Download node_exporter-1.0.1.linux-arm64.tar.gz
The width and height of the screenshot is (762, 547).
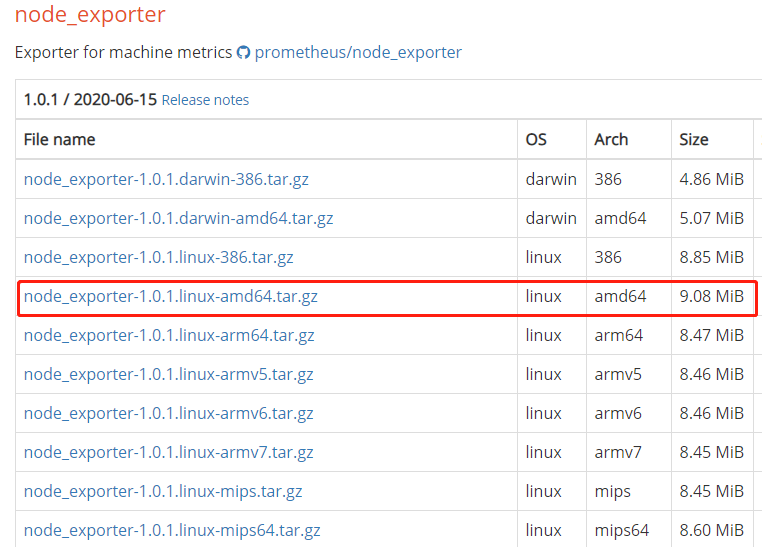click(x=169, y=335)
